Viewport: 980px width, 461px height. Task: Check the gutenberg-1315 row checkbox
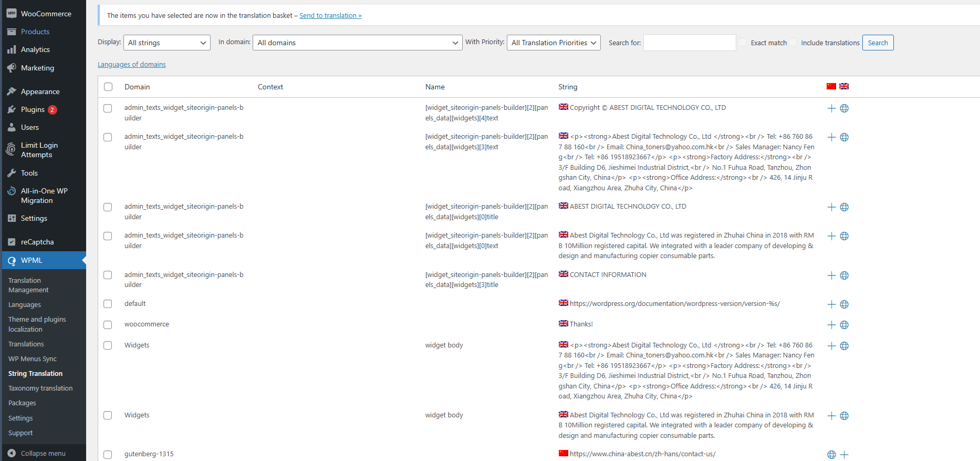[x=108, y=455]
